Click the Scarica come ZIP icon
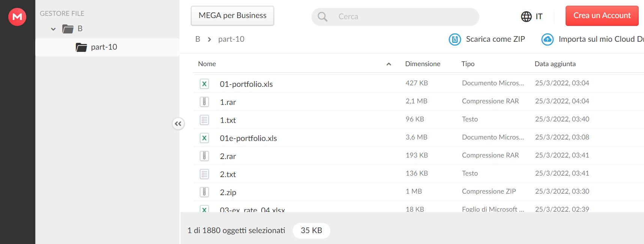The height and width of the screenshot is (244, 644). pos(455,39)
